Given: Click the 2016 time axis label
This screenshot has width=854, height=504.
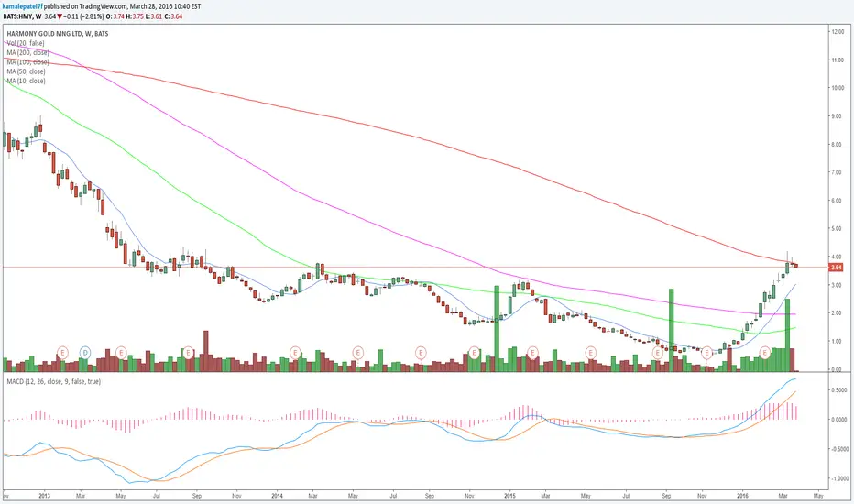Looking at the screenshot, I should (742, 496).
